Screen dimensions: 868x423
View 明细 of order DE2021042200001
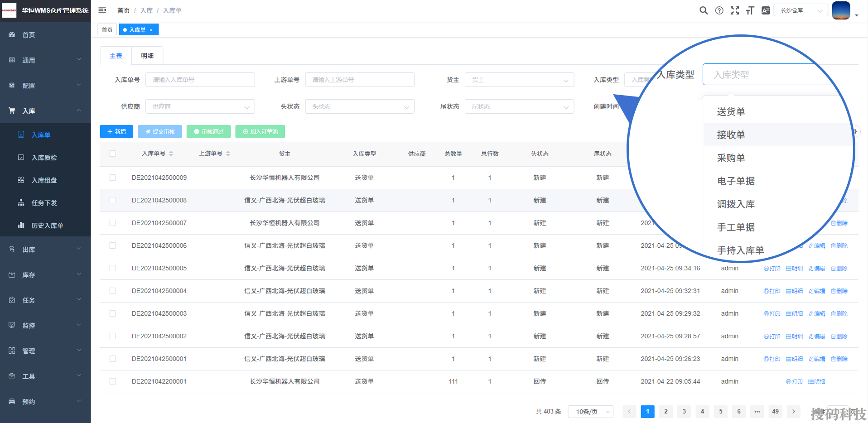816,381
